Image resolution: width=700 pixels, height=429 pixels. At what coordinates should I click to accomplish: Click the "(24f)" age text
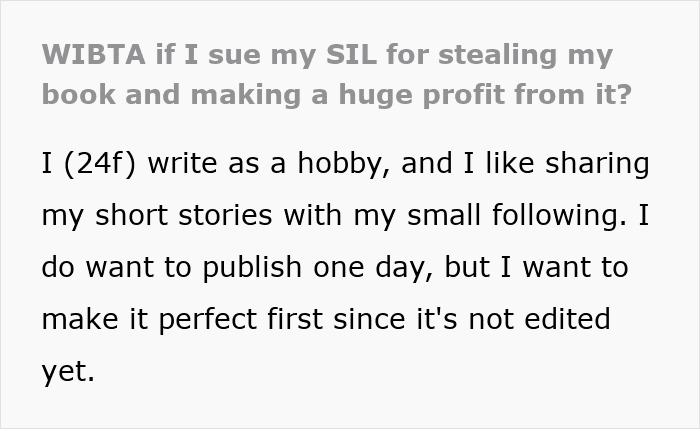pyautogui.click(x=103, y=163)
